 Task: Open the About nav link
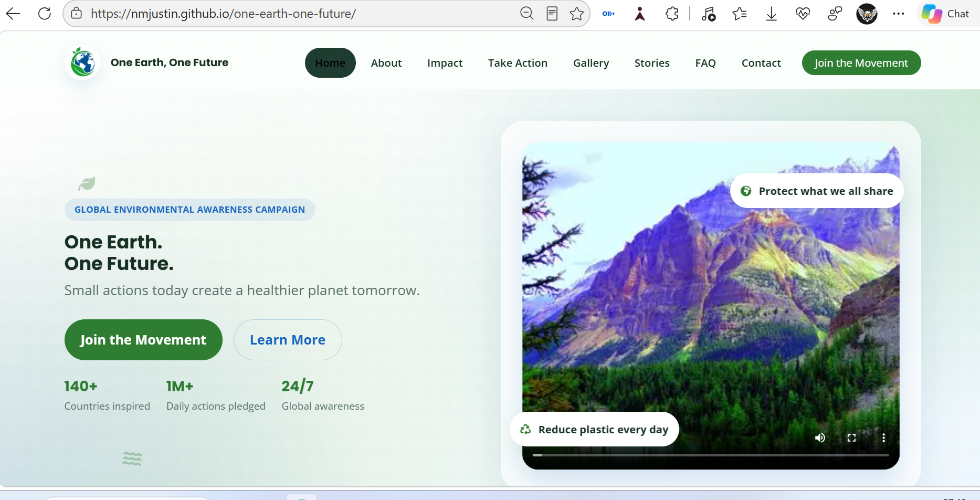pos(386,63)
